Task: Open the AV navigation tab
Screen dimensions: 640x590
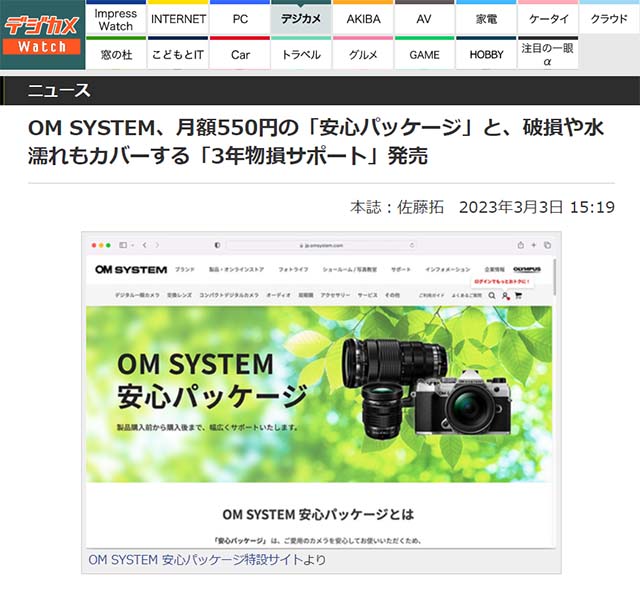Action: click(x=424, y=19)
